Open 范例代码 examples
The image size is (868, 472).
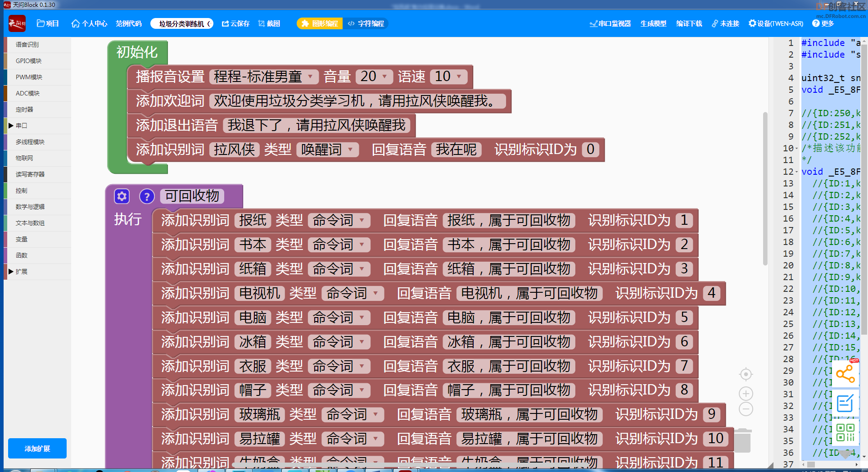tap(129, 23)
